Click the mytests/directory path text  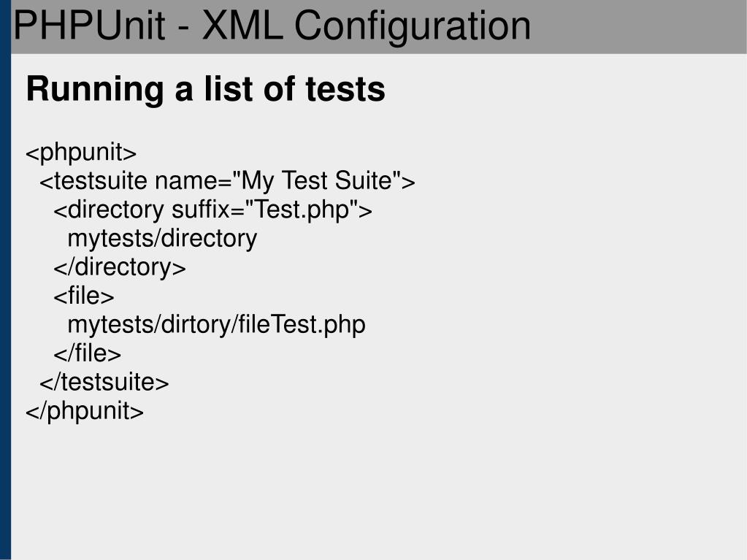pos(162,239)
